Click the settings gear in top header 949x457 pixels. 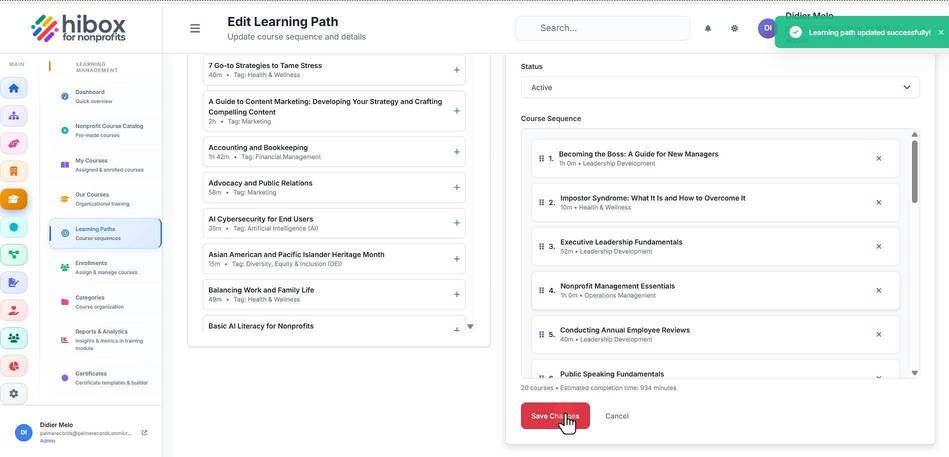pos(734,28)
